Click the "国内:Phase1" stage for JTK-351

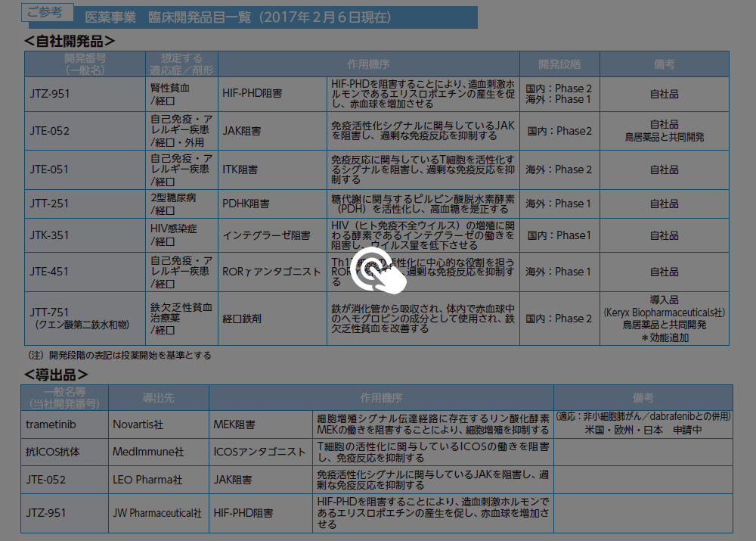click(x=559, y=235)
